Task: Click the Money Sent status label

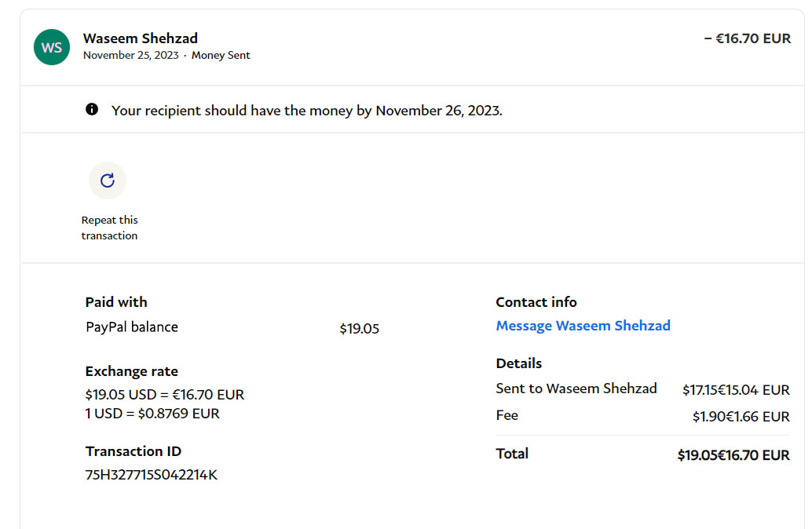Action: pyautogui.click(x=221, y=56)
